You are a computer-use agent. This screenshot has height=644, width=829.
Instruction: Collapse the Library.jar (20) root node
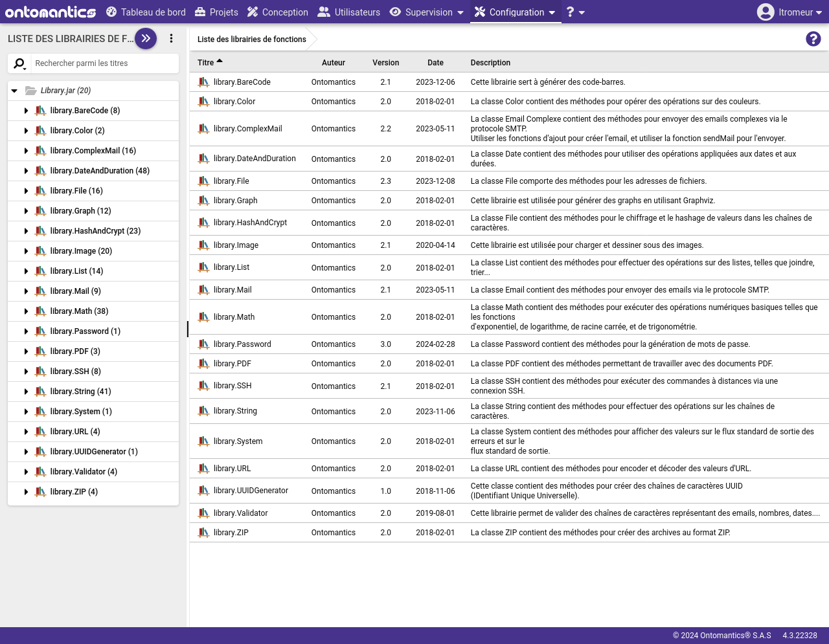point(14,91)
